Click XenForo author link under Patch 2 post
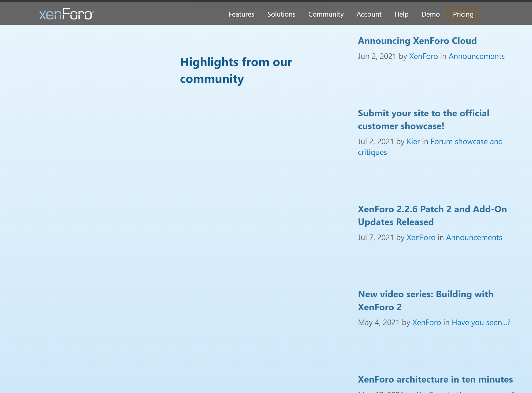Screen dimensions: 532x393 coord(421,237)
